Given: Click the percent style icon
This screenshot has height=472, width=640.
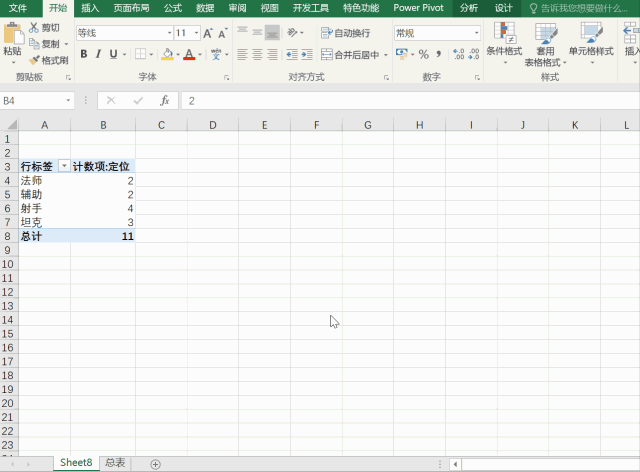Looking at the screenshot, I should pos(423,54).
